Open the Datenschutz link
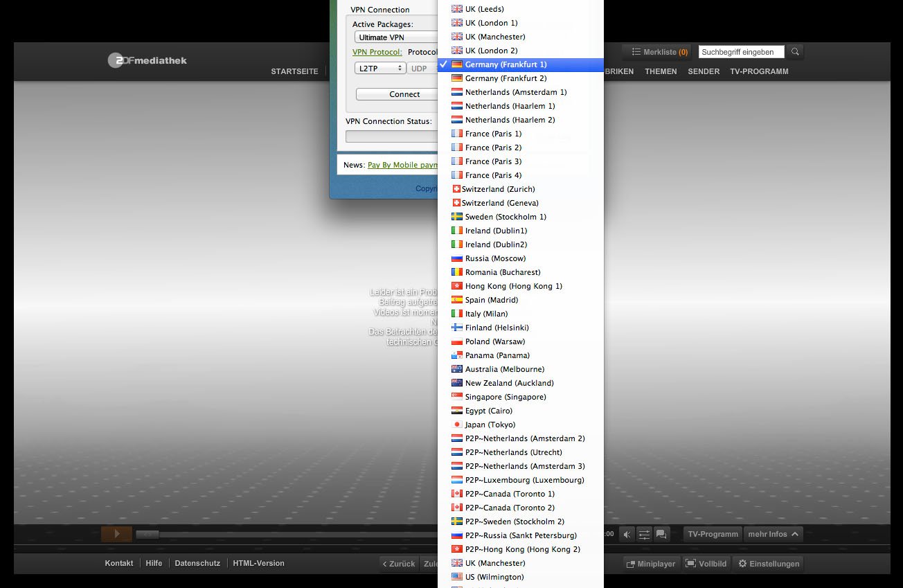 pyautogui.click(x=197, y=563)
